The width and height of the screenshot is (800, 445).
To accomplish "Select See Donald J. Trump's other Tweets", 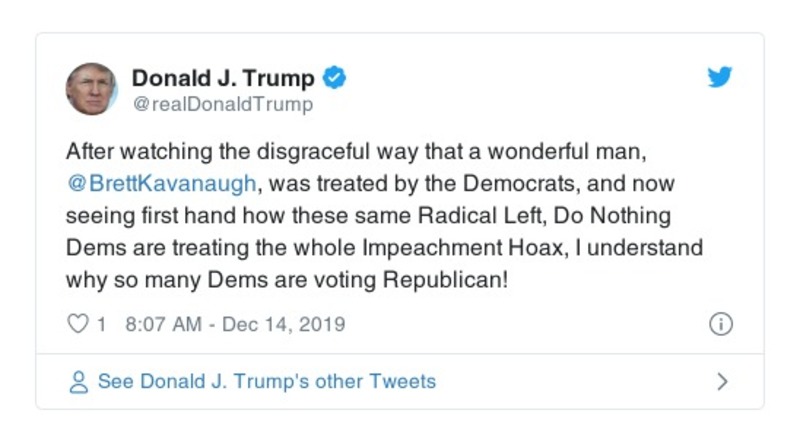I will [x=266, y=382].
